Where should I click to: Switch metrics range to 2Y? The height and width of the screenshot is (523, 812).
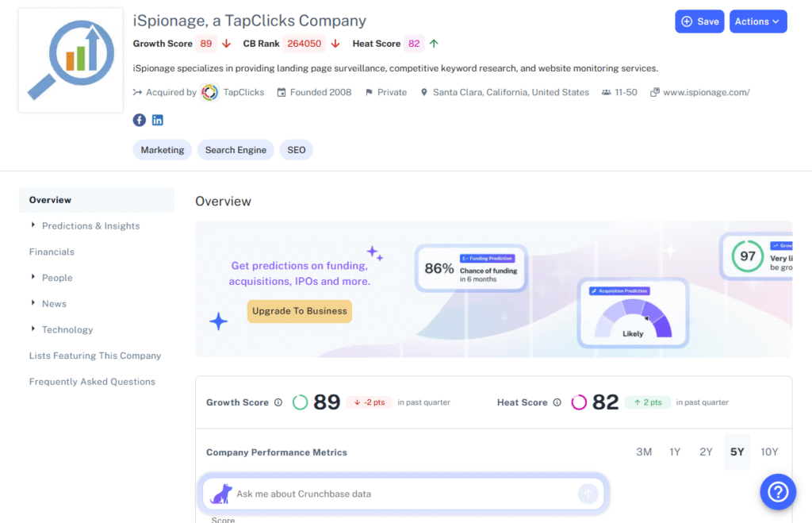click(706, 452)
